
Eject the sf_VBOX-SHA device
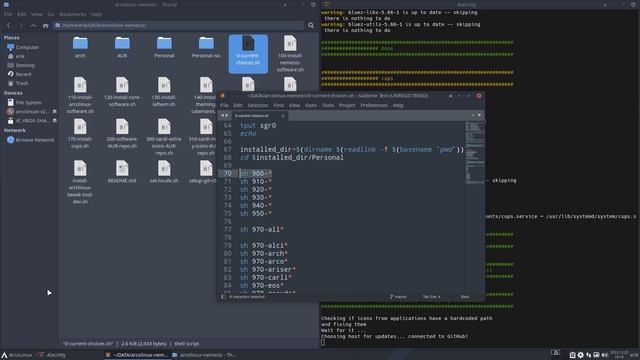point(54,120)
